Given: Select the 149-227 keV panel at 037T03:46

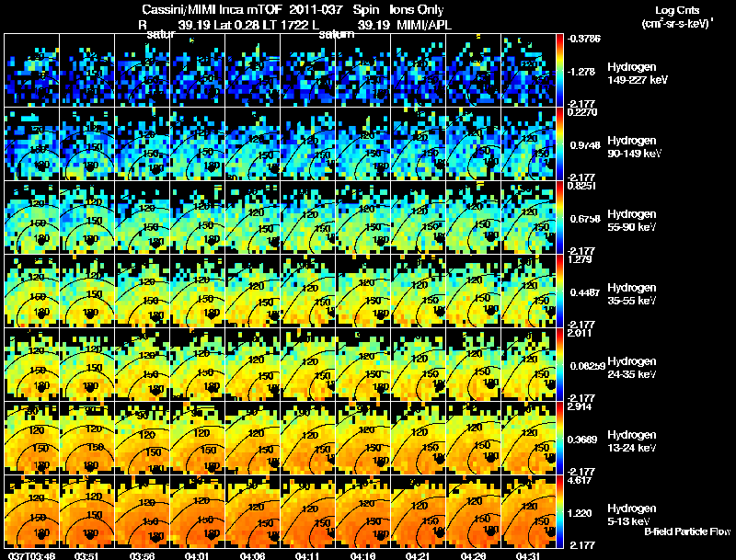Looking at the screenshot, I should (31, 71).
